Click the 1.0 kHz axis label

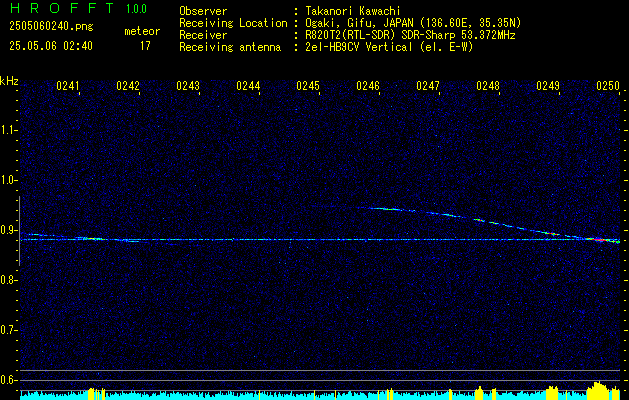pos(8,181)
